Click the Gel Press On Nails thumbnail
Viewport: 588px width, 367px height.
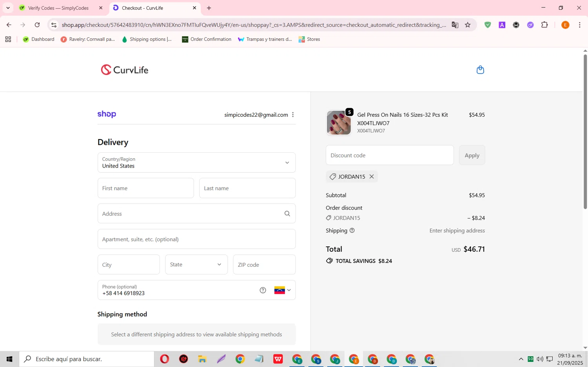click(x=339, y=123)
